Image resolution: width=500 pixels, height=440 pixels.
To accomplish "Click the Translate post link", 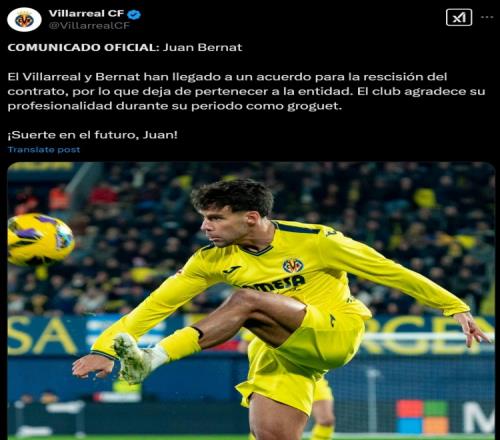I will point(44,150).
